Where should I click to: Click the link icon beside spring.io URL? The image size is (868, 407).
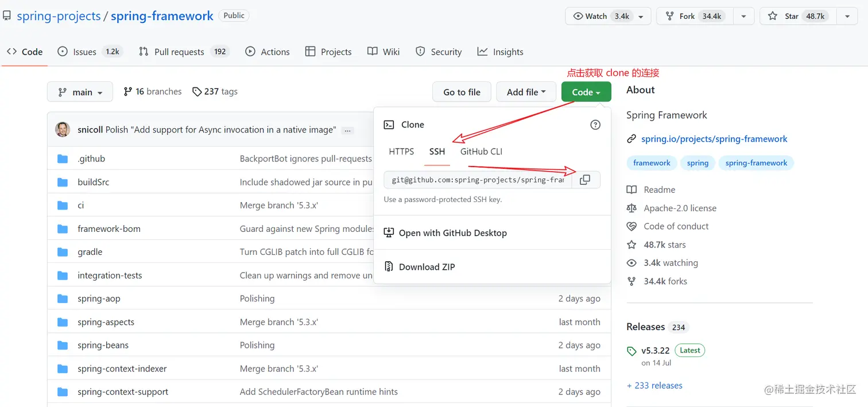(x=631, y=139)
